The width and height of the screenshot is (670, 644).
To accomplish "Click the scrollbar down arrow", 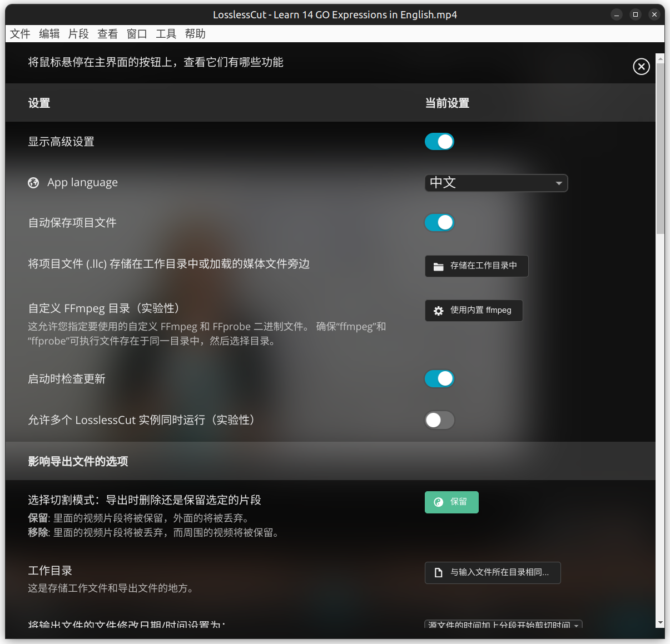I will [x=660, y=623].
